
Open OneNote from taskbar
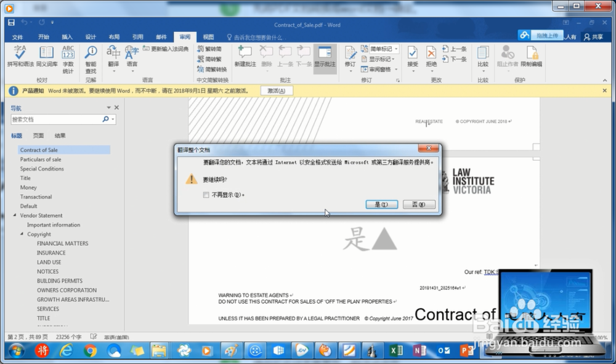[419, 350]
